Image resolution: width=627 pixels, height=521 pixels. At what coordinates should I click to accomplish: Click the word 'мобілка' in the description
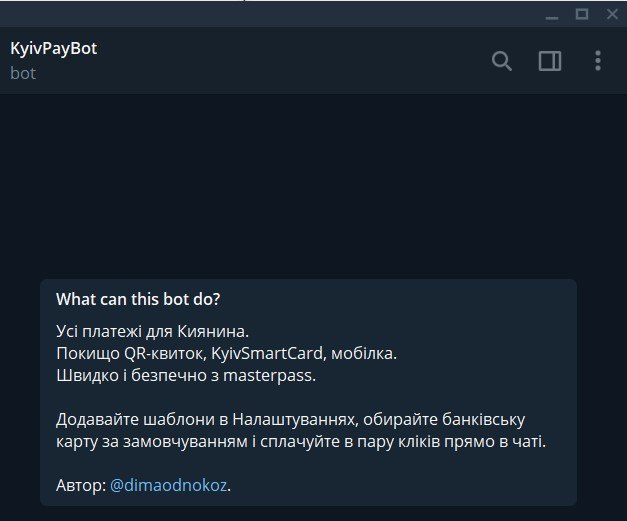[362, 353]
